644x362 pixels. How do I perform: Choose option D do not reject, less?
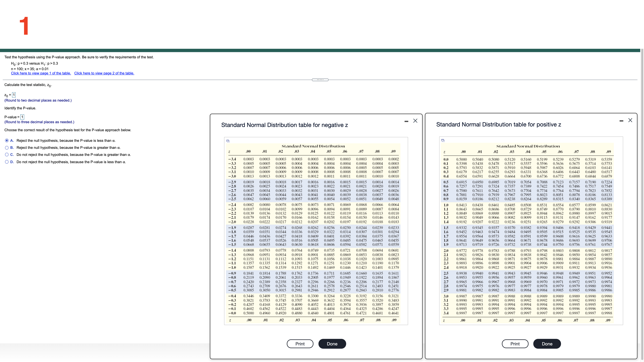tap(7, 162)
